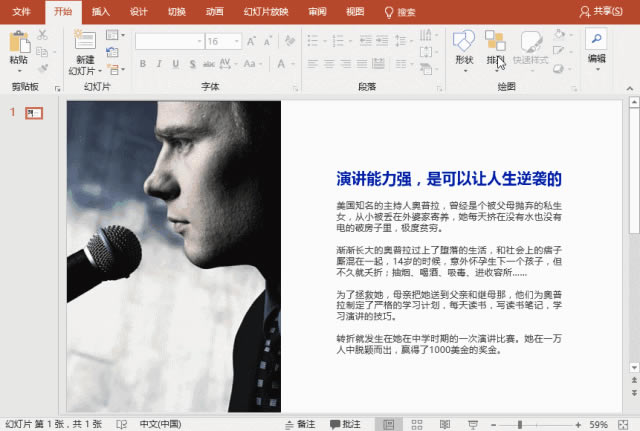Click the Share (共享) button

click(x=601, y=11)
